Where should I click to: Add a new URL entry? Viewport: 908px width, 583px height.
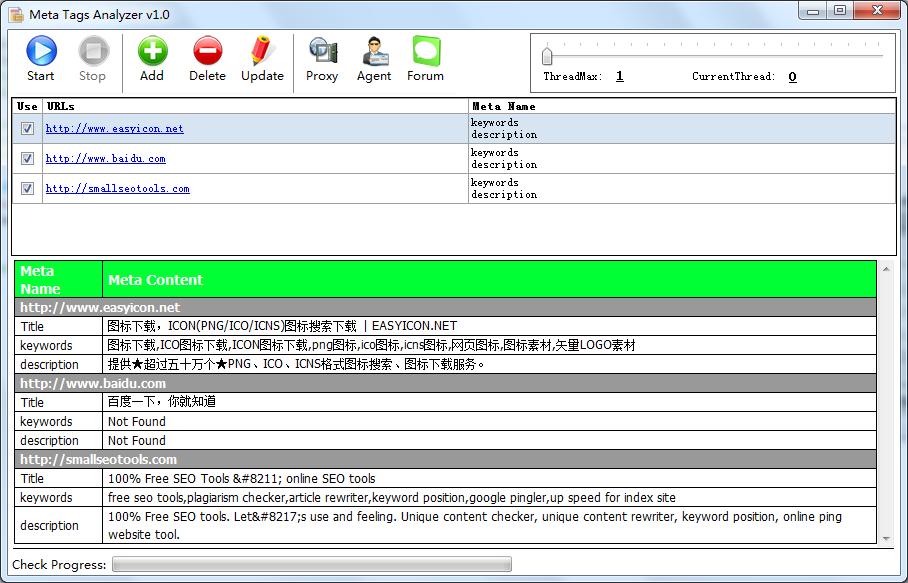[x=152, y=58]
